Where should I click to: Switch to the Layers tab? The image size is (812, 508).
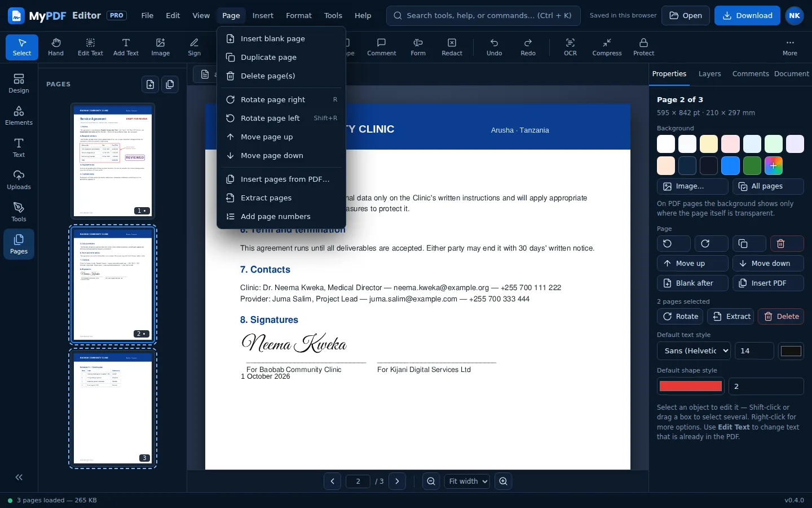pyautogui.click(x=709, y=74)
